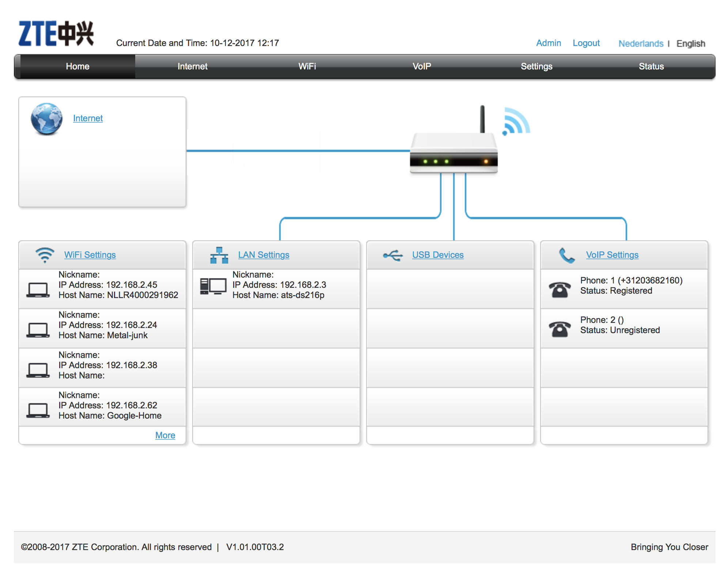Open the Internet tab in navigation bar
This screenshot has width=728, height=572.
click(x=193, y=66)
